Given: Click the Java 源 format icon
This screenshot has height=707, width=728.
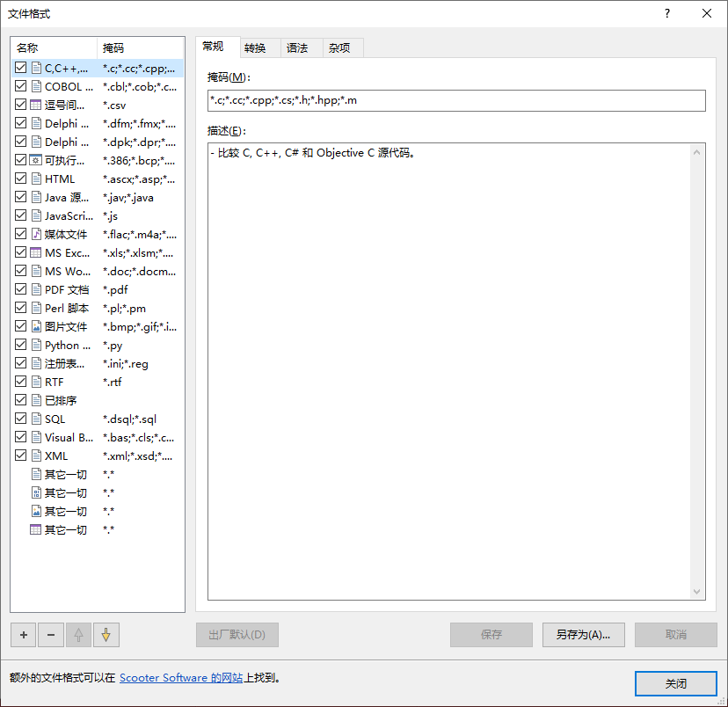Looking at the screenshot, I should 36,197.
